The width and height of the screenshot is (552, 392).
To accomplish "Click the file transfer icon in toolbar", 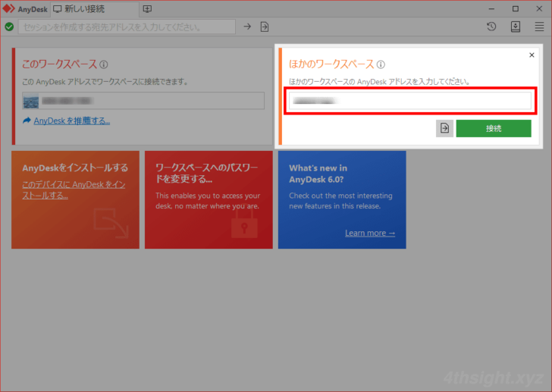I will (x=265, y=27).
